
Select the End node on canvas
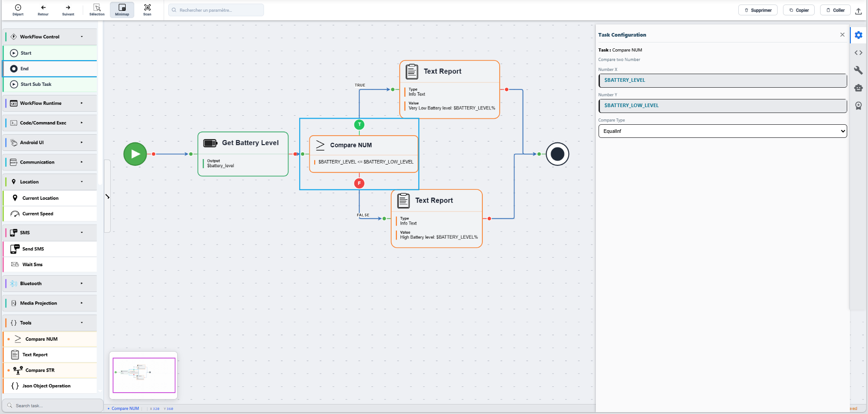coord(557,154)
